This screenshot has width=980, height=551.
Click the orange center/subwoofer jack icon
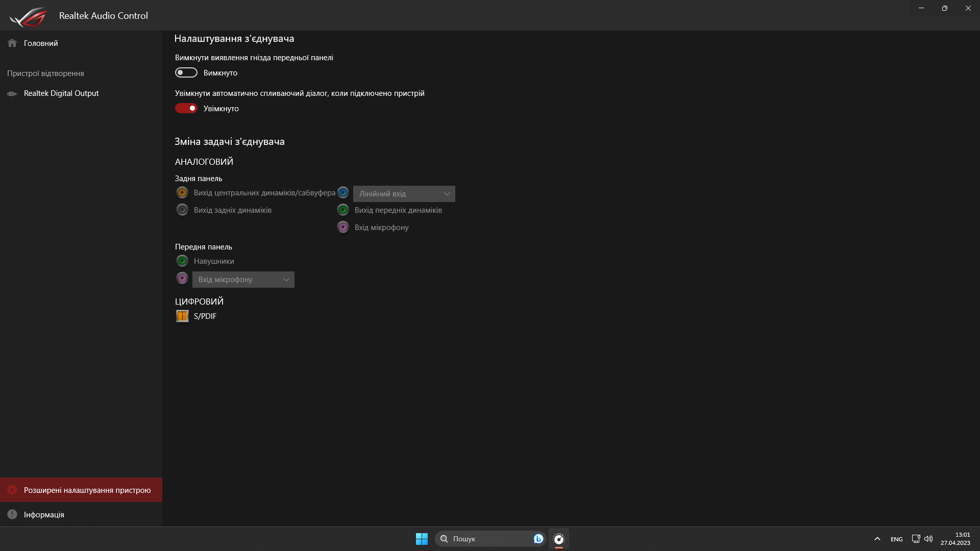tap(182, 192)
